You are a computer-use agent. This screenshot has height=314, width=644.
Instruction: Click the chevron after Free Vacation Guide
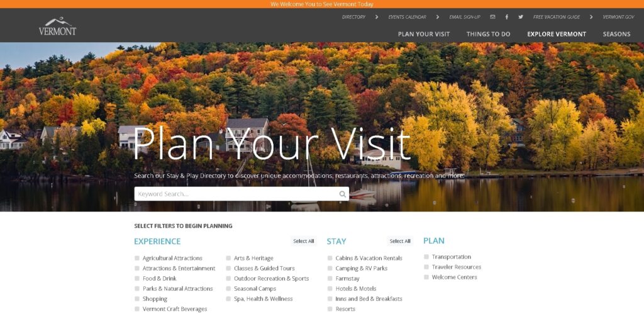591,17
